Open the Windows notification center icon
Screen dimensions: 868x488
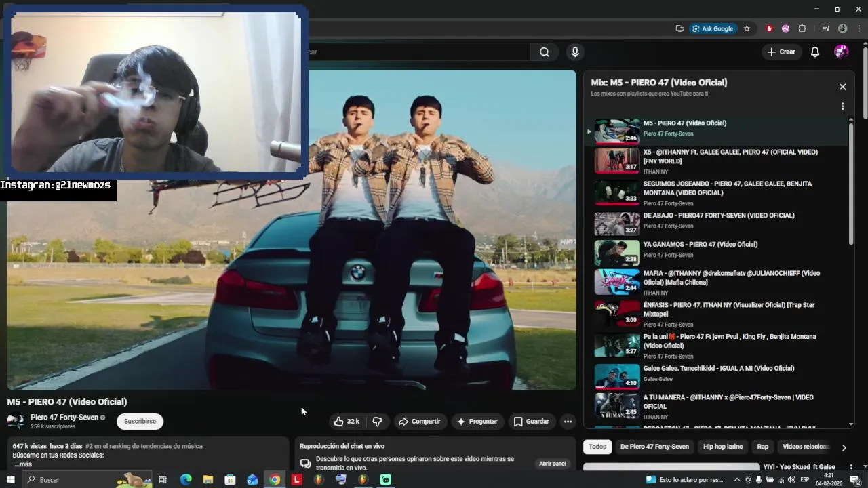click(855, 480)
